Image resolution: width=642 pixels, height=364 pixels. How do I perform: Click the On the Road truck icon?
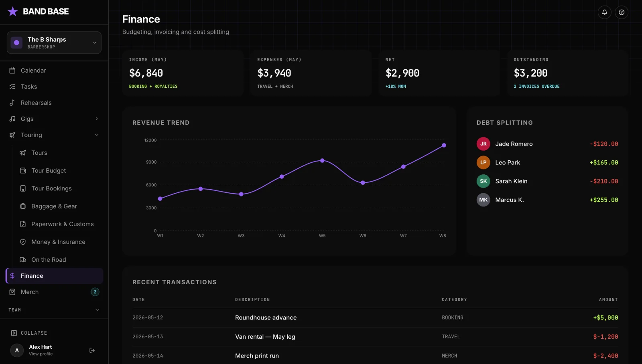(23, 260)
